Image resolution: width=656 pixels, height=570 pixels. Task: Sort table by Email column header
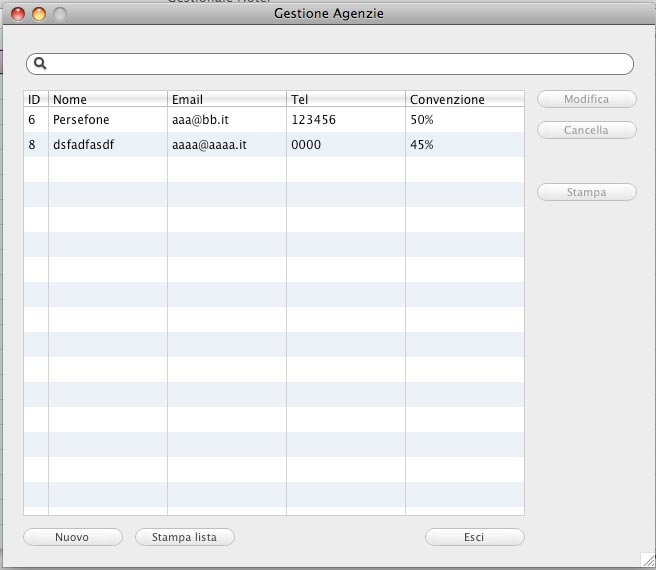click(x=227, y=99)
